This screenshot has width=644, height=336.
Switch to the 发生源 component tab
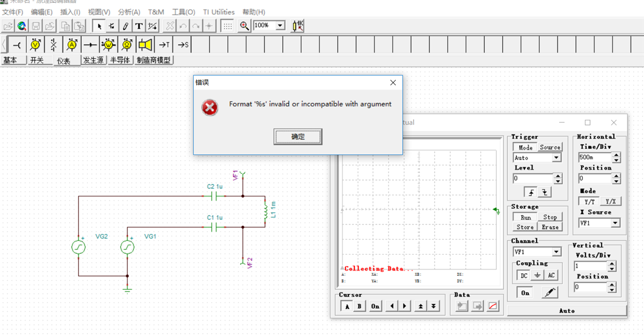94,60
